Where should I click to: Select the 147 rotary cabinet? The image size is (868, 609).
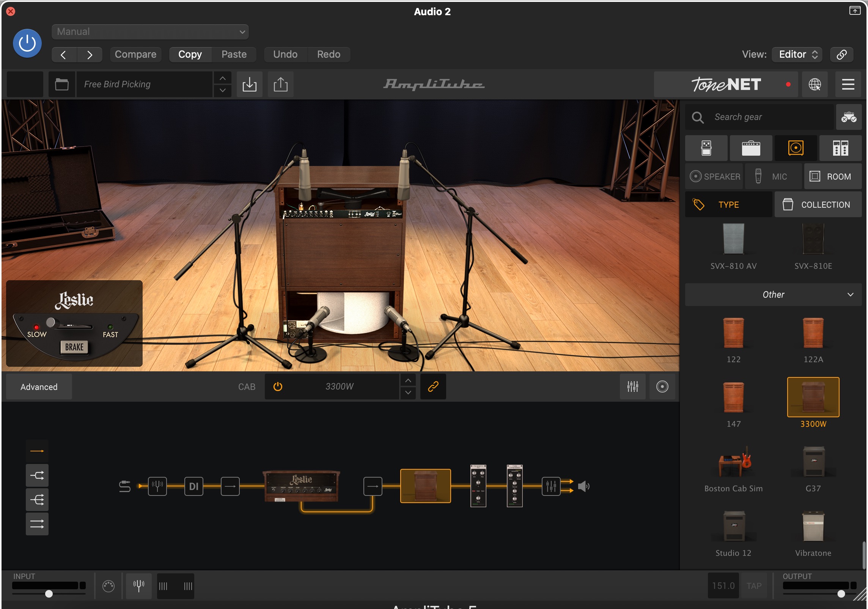[733, 404]
